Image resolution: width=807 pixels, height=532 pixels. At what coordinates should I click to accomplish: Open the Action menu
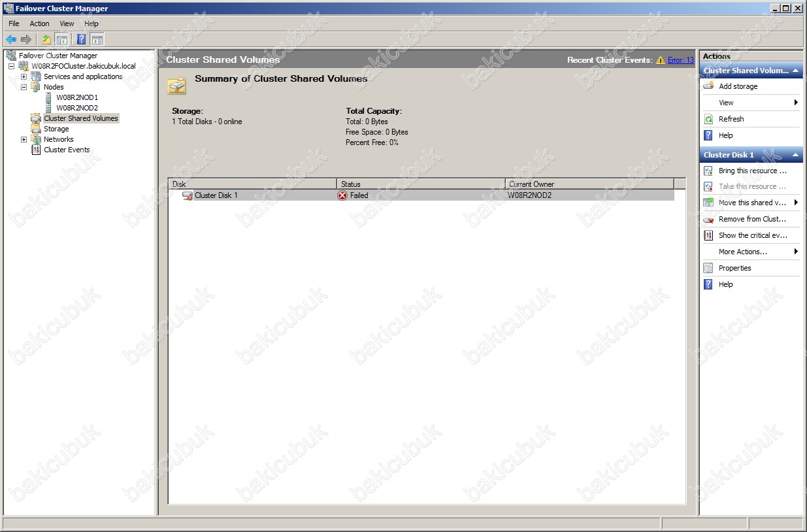[39, 24]
